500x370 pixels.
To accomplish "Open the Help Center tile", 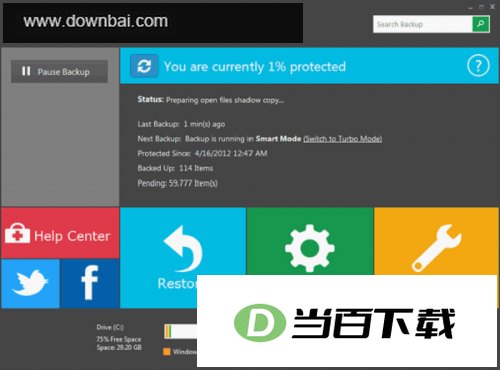I will [x=60, y=233].
